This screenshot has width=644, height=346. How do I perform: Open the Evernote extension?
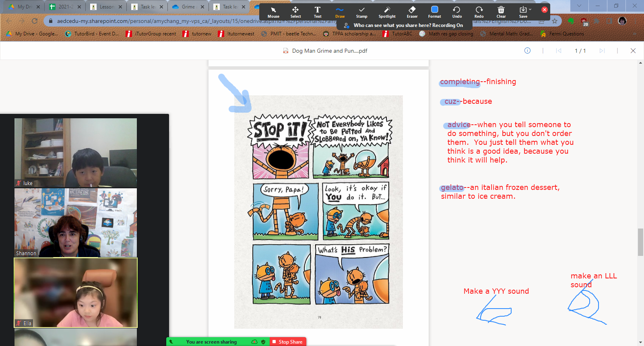[x=571, y=21]
